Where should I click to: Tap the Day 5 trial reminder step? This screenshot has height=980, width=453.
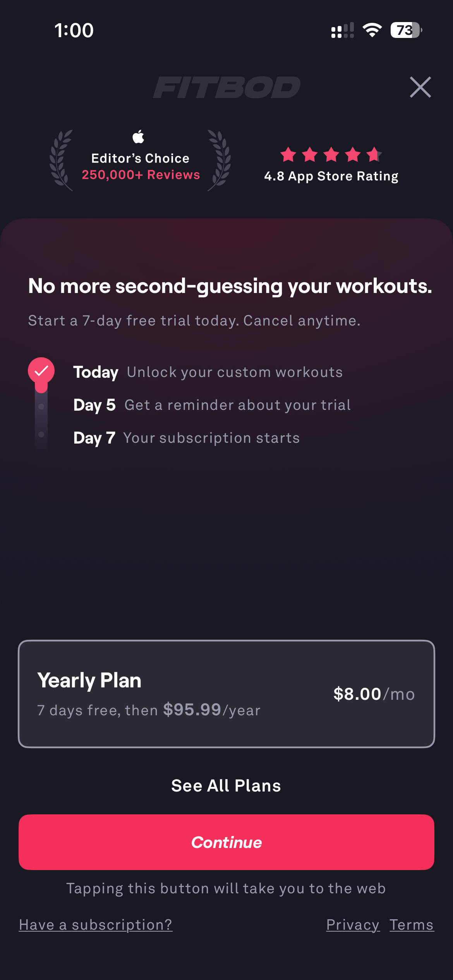coord(212,405)
